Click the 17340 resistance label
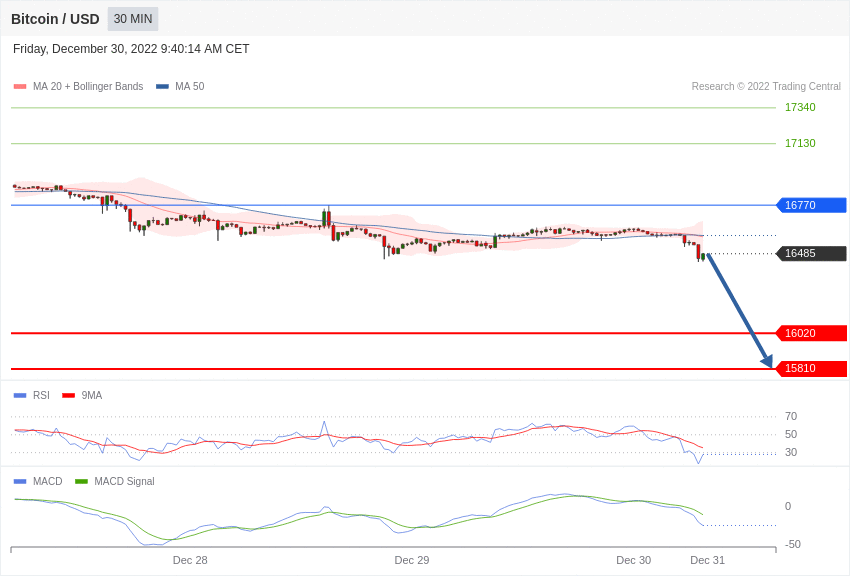This screenshot has width=850, height=576. (800, 107)
